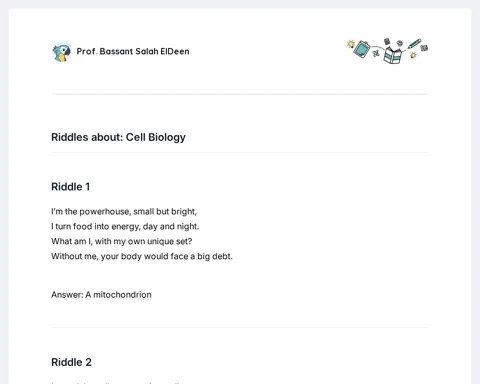480x384 pixels.
Task: Click the line What am I, with my own unique set
Action: point(122,241)
